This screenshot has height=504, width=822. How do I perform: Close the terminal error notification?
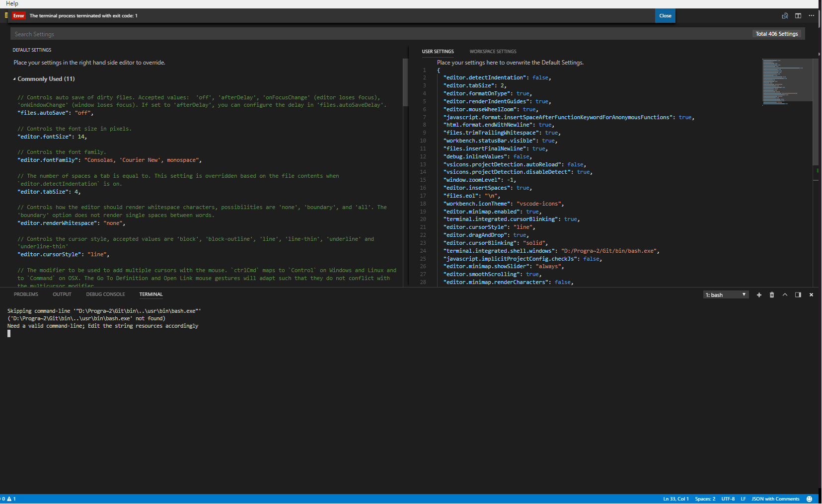coord(665,15)
